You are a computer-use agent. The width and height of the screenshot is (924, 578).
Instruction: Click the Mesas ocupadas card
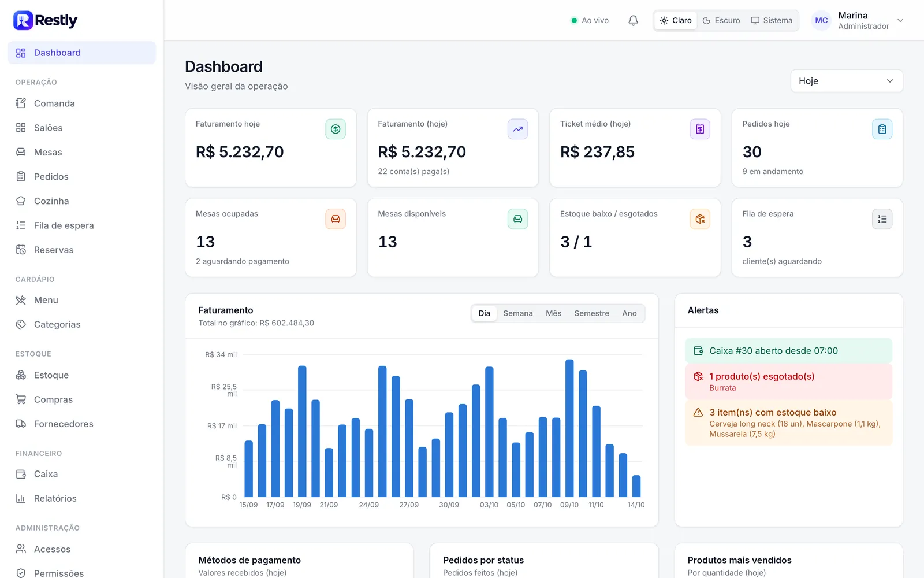coord(271,238)
